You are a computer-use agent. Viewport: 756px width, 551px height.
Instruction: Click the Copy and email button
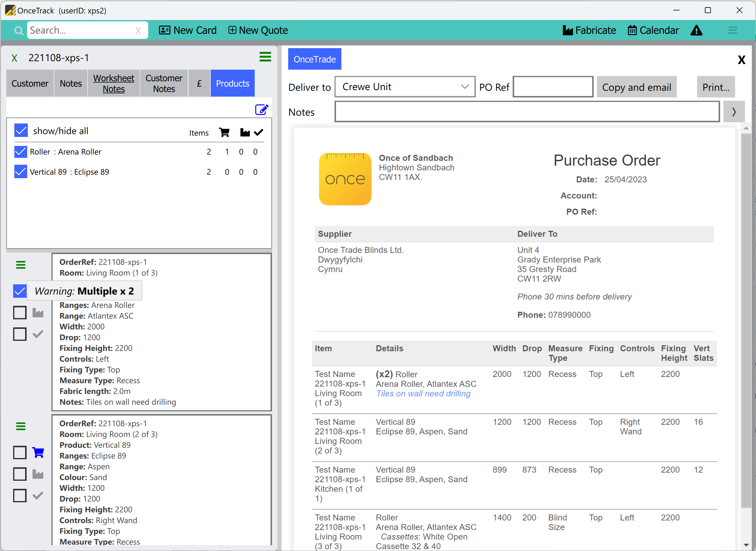point(636,87)
